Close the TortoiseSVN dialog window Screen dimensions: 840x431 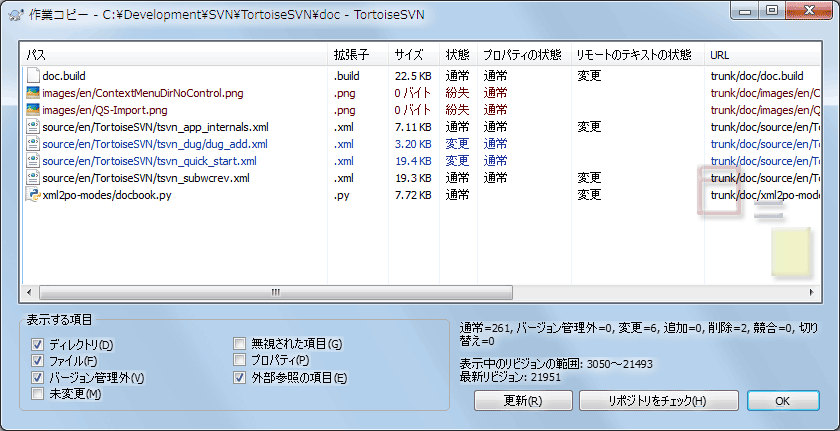[808, 11]
